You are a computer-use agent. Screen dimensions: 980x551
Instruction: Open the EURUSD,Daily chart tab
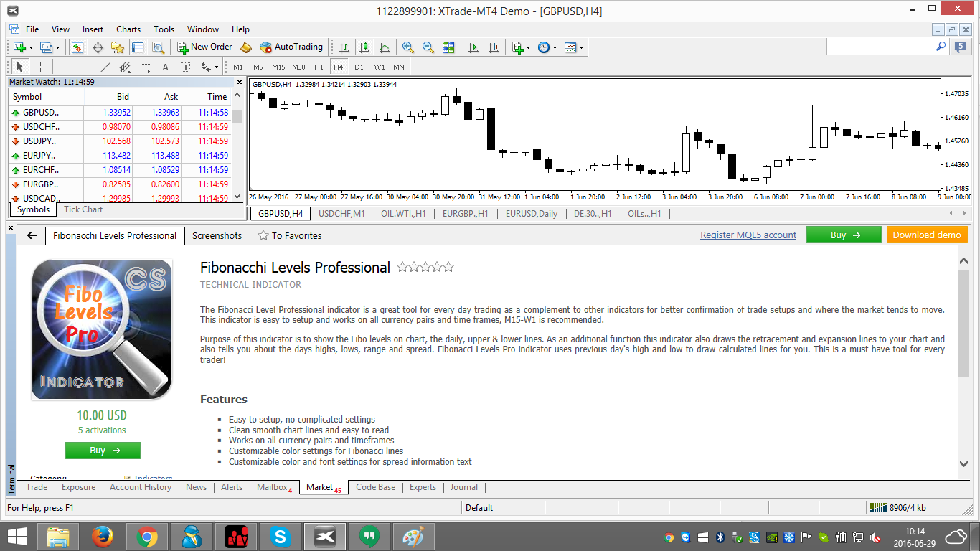pyautogui.click(x=532, y=214)
